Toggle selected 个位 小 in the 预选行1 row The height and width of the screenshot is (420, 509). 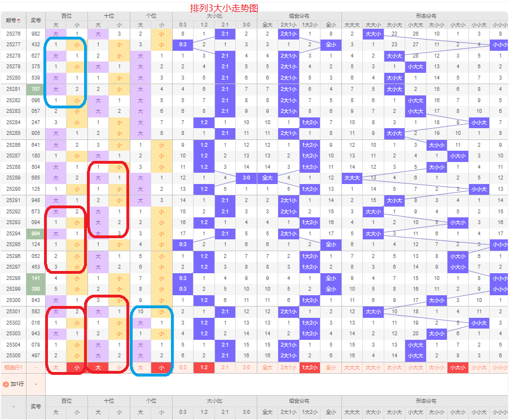pyautogui.click(x=161, y=368)
